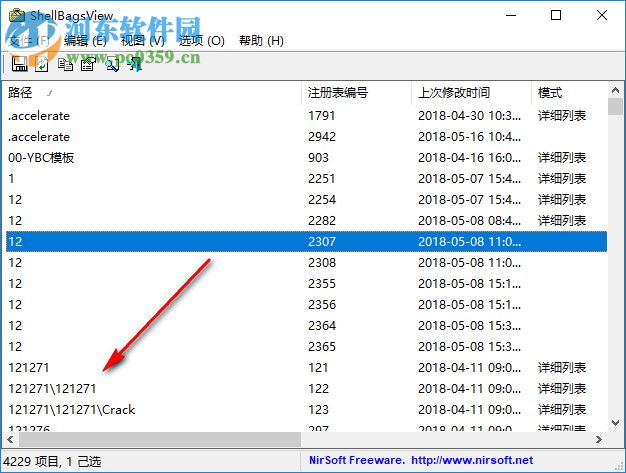Image resolution: width=626 pixels, height=473 pixels.
Task: Select the .accelerate row numbered 2942
Action: tap(306, 137)
